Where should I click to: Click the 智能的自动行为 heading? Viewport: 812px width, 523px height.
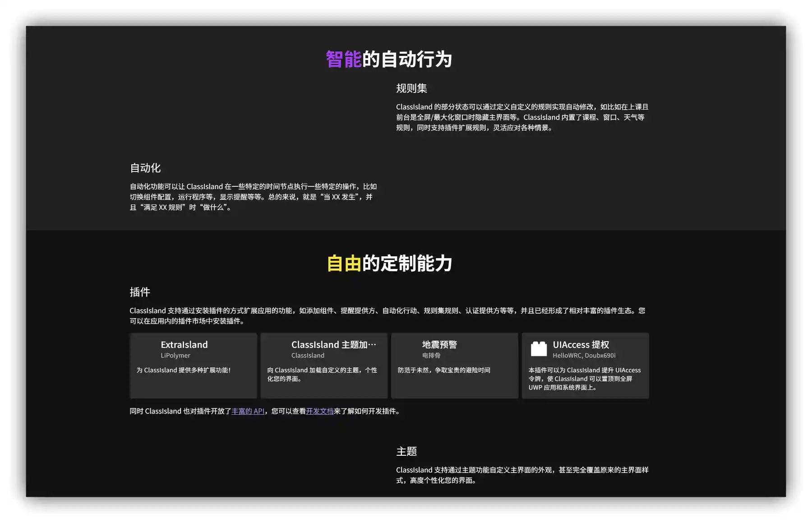coord(389,59)
